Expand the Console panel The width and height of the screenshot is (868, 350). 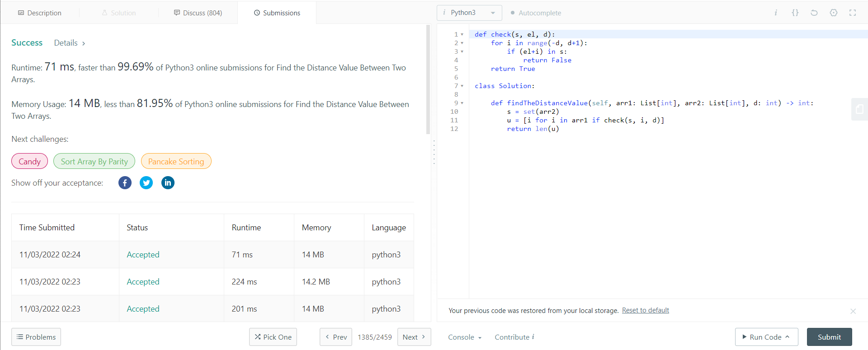pos(465,337)
